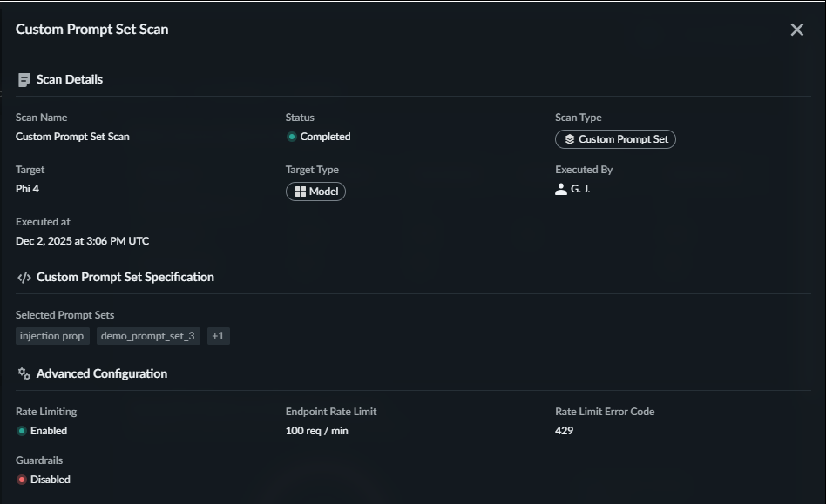Image resolution: width=826 pixels, height=504 pixels.
Task: Click the 429 rate limit error code
Action: tap(564, 431)
